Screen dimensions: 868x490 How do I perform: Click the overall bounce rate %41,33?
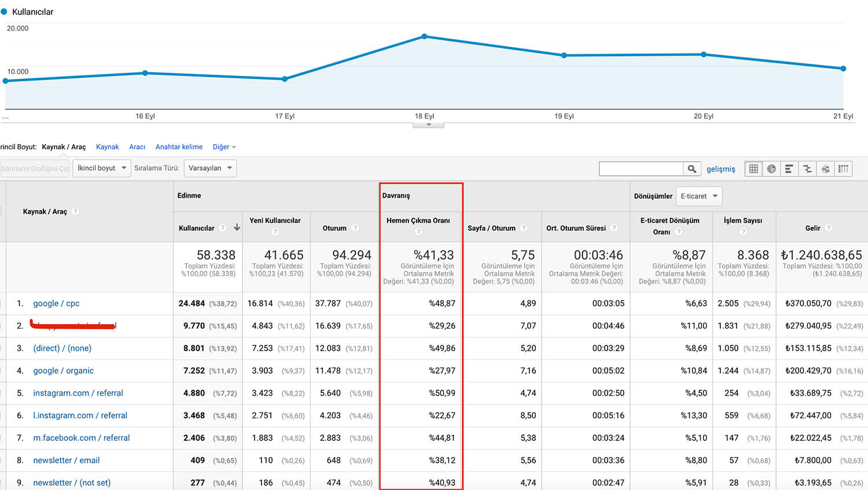[433, 255]
